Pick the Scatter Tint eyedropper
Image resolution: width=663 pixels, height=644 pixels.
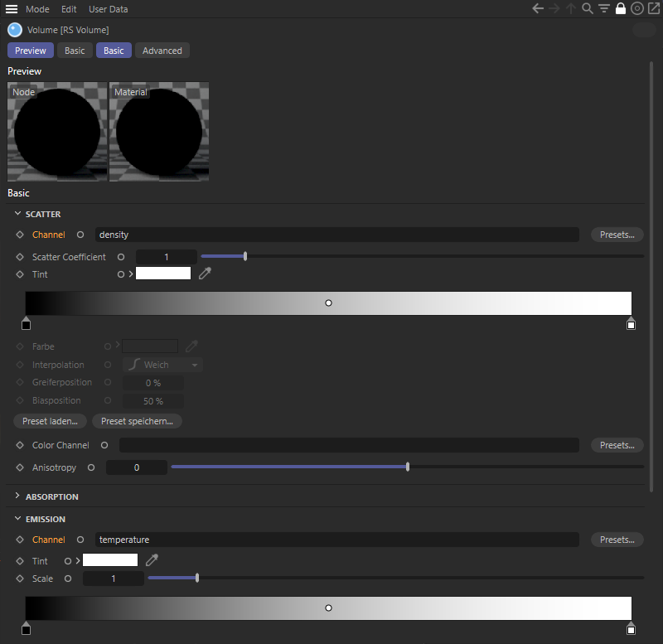click(206, 274)
